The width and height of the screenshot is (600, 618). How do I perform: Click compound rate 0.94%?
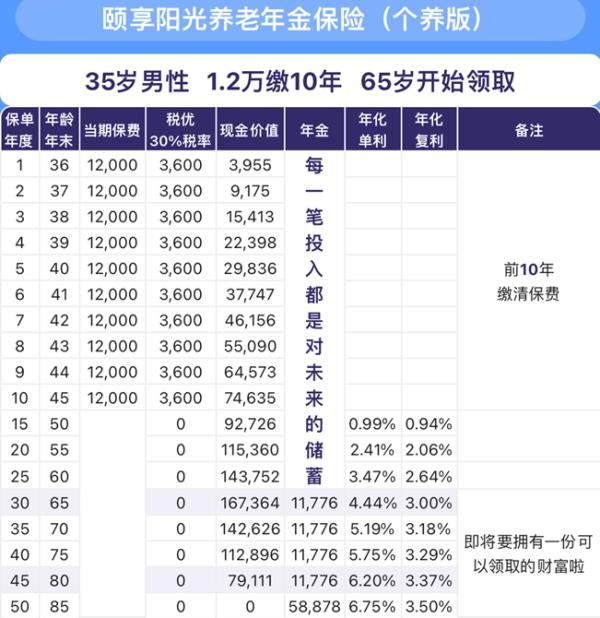click(x=429, y=424)
